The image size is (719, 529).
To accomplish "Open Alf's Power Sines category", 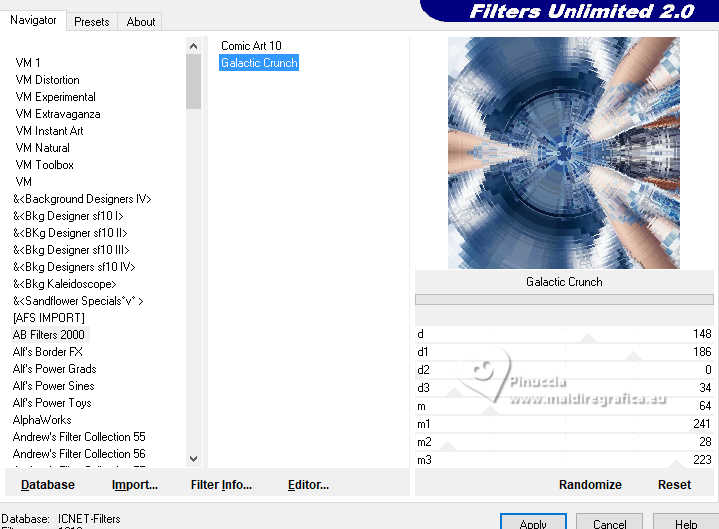I will tap(54, 386).
